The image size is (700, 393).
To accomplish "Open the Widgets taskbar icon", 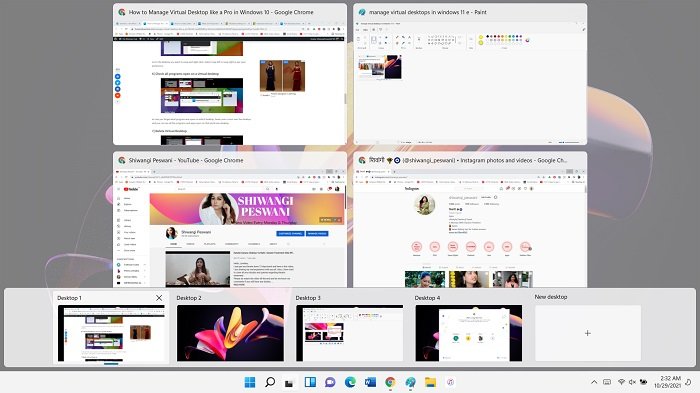I will (x=310, y=382).
